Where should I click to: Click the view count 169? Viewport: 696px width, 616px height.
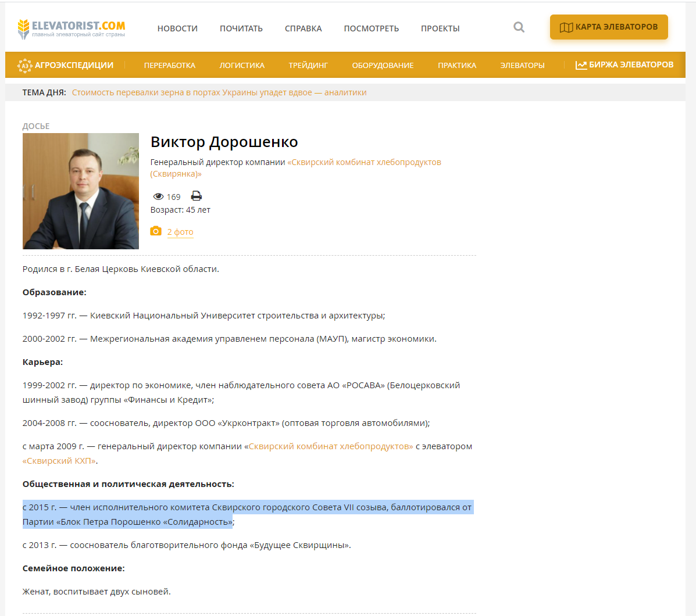pyautogui.click(x=173, y=197)
